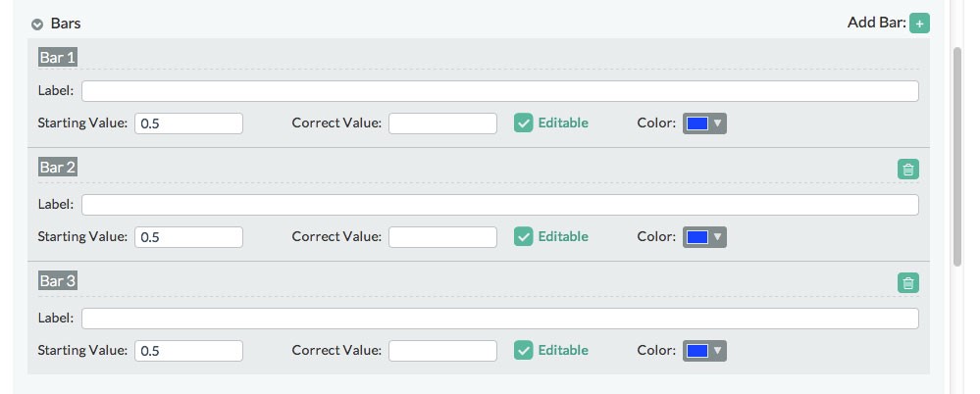Click the blue color swatch for Bar 1

[x=696, y=123]
